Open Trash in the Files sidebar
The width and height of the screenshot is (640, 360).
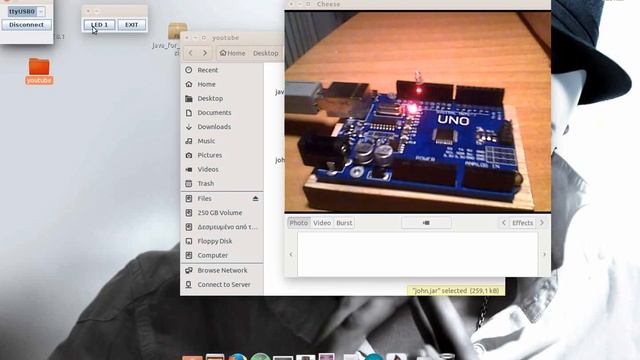coord(222,184)
